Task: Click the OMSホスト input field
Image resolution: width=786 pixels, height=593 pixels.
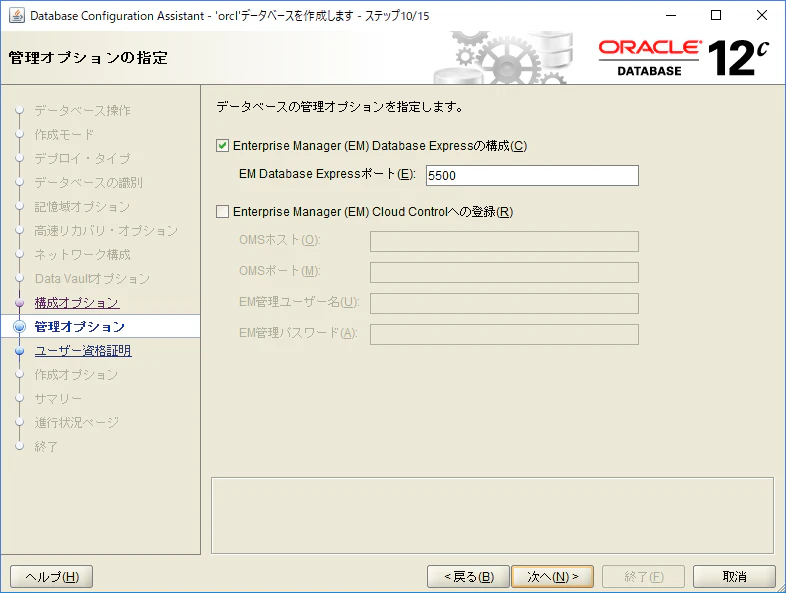Action: tap(504, 241)
